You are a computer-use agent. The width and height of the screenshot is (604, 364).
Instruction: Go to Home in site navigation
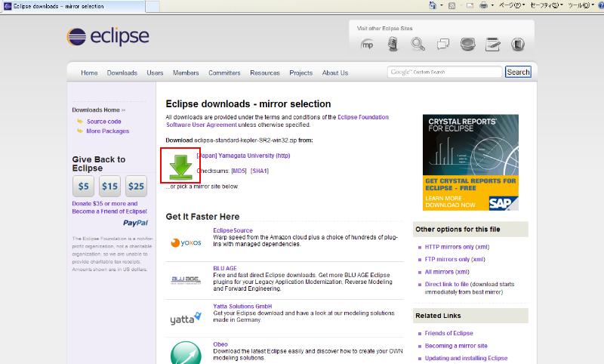[89, 72]
